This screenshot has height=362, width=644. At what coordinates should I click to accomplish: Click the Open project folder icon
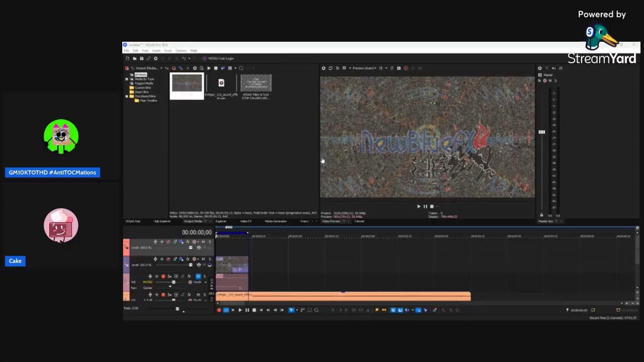(x=134, y=58)
